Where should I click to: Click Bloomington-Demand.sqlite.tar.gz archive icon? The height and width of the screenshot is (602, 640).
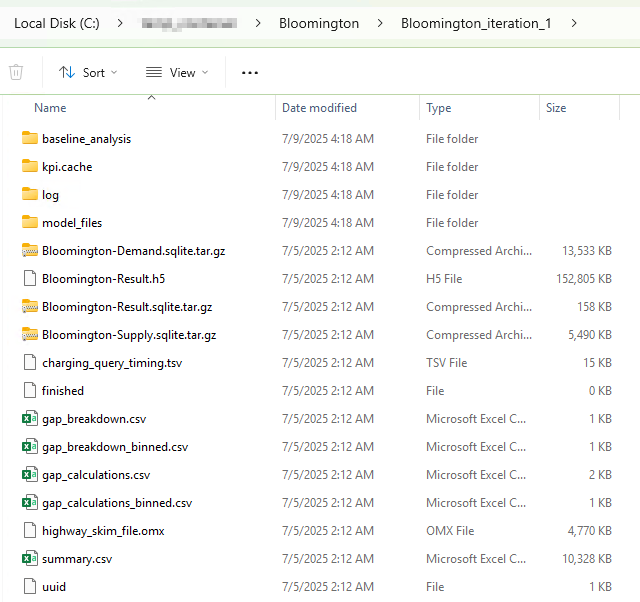30,250
